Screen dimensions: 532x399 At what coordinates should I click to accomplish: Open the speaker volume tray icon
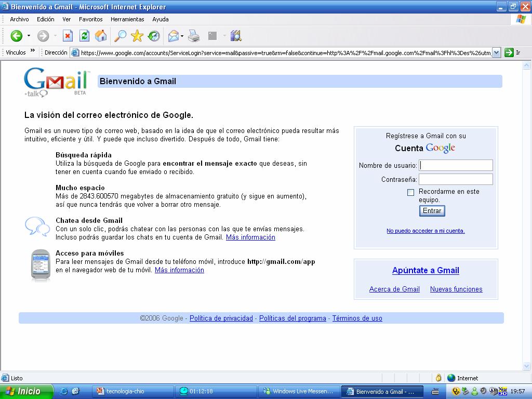484,391
